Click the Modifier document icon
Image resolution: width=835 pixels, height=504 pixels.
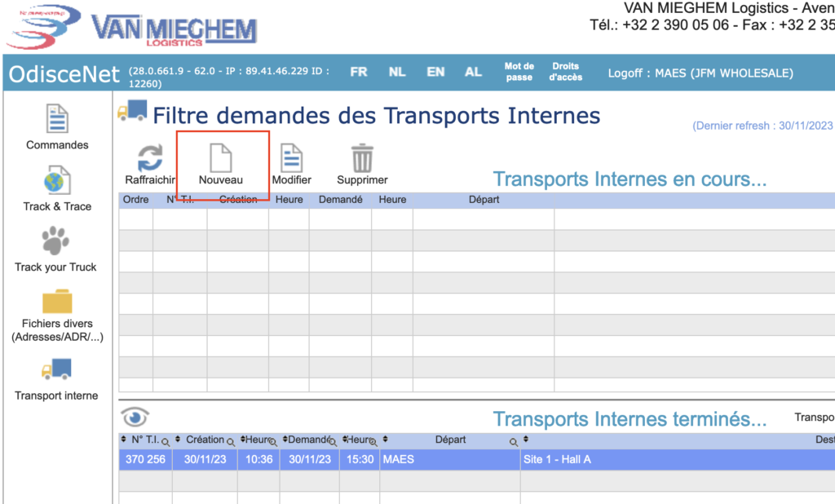coord(291,157)
